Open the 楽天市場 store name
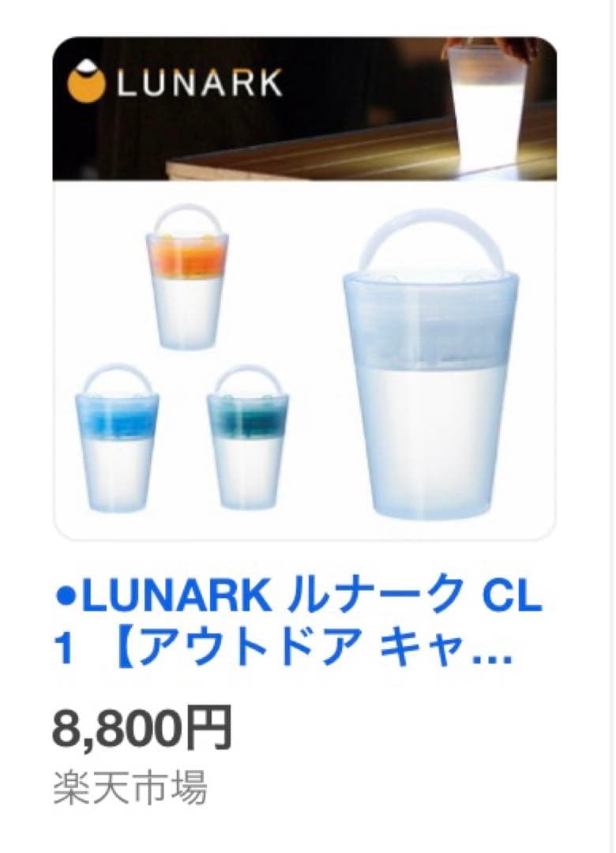 pyautogui.click(x=130, y=787)
